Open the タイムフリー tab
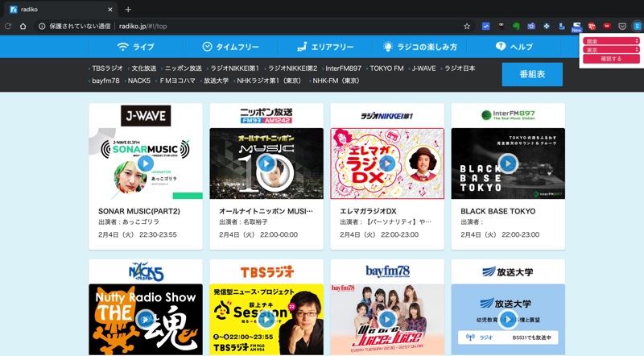This screenshot has width=644, height=356. [x=230, y=47]
